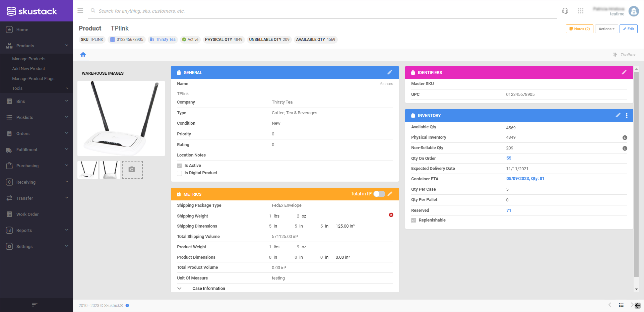
Task: Click Physical Inventory info icon
Action: [x=625, y=138]
